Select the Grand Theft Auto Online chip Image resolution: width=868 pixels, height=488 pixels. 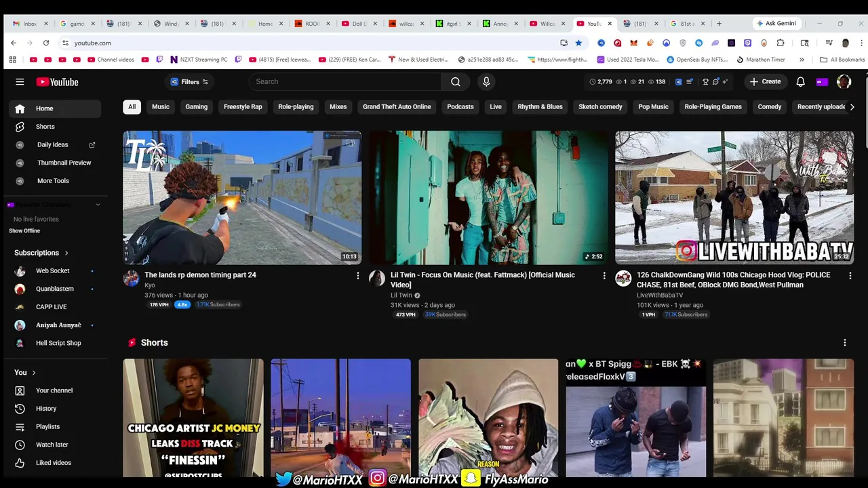397,106
